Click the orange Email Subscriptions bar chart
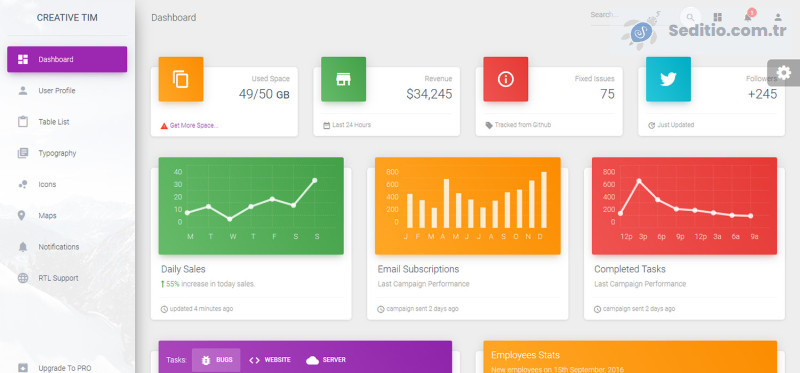800x373 pixels. click(x=468, y=206)
